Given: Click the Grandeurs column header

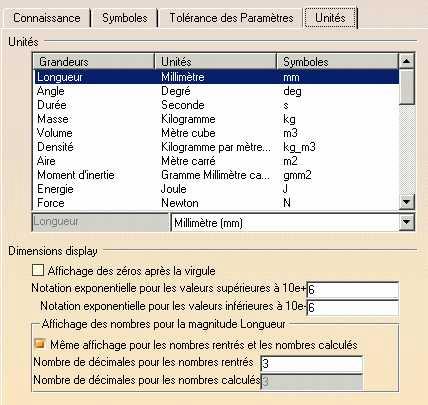Looking at the screenshot, I should pos(95,62).
